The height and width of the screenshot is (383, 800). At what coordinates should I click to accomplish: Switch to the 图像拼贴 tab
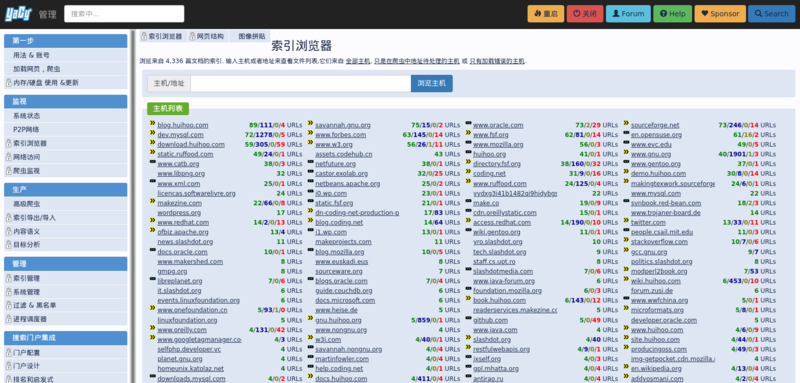tap(249, 36)
